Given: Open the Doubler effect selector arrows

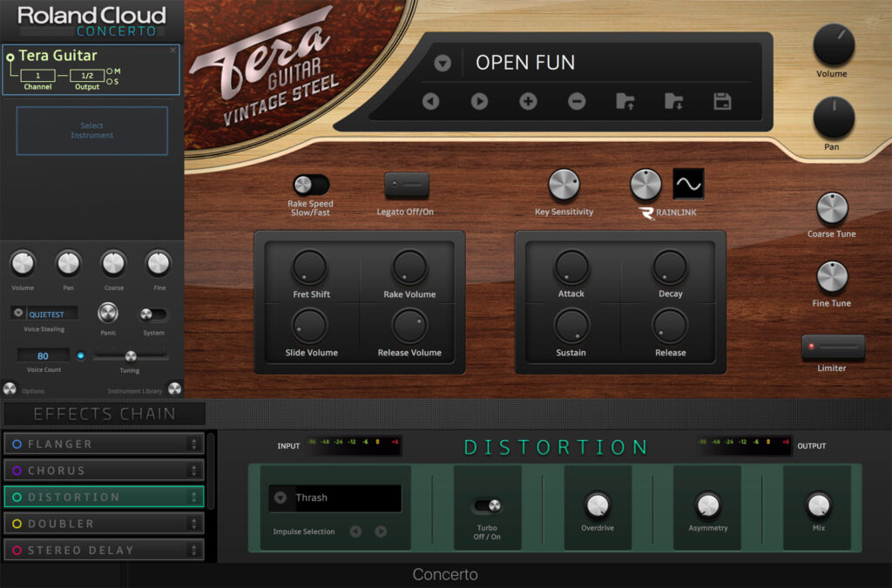Looking at the screenshot, I should (193, 524).
